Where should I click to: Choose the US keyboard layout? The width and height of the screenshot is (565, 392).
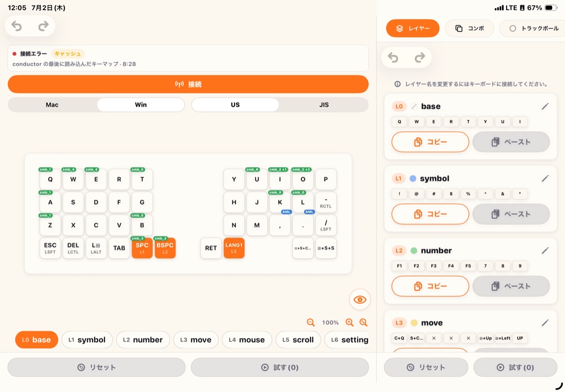click(x=235, y=105)
